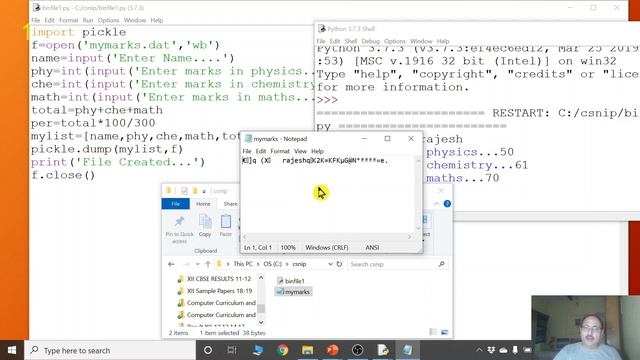Show hidden system tray icons
640x360 pixels.
(x=479, y=350)
